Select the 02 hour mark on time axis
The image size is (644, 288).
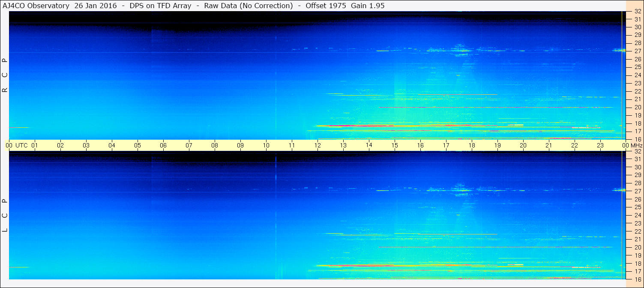pos(60,145)
